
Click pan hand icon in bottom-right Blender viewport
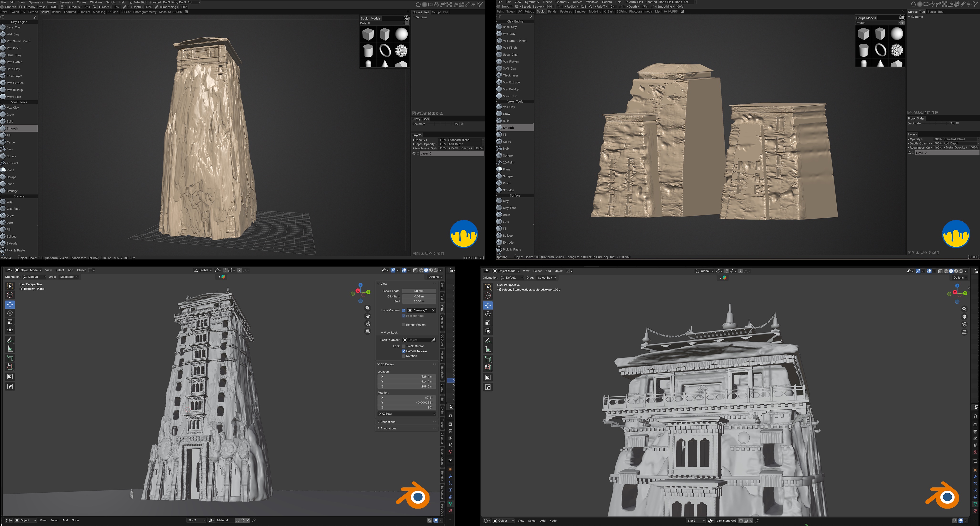click(964, 317)
